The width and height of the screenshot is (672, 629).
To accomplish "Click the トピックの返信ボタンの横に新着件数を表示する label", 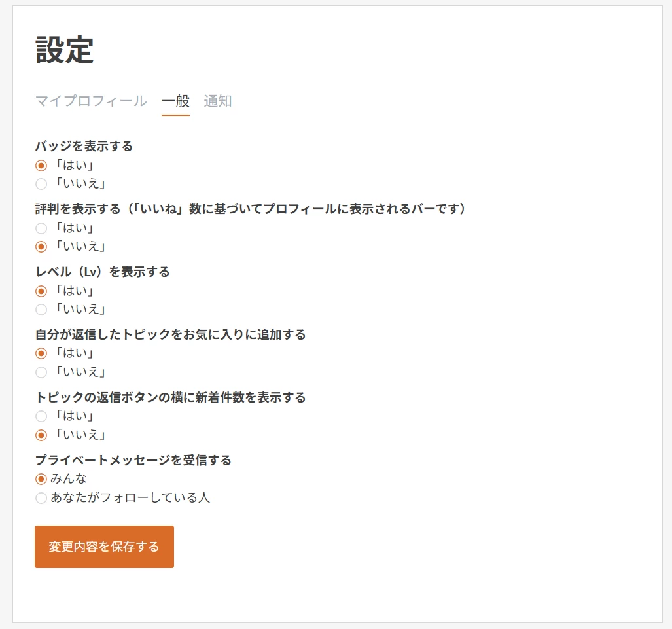I will tap(171, 397).
